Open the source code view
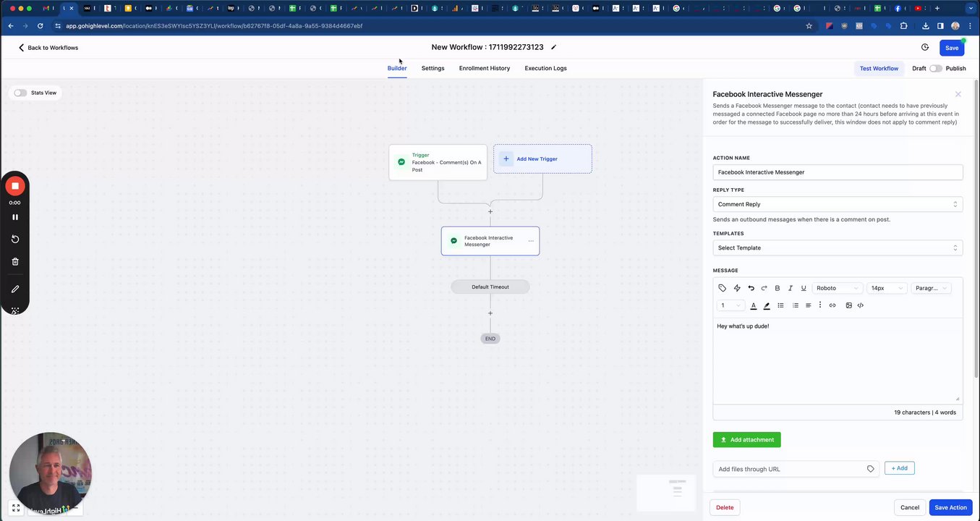Screen dimensions: 980x521 point(861,305)
